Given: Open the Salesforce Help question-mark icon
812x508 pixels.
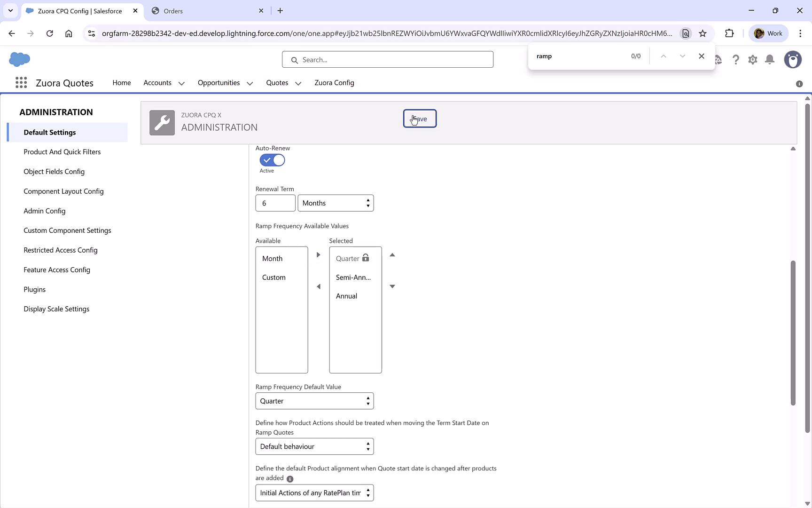Looking at the screenshot, I should click(x=736, y=60).
